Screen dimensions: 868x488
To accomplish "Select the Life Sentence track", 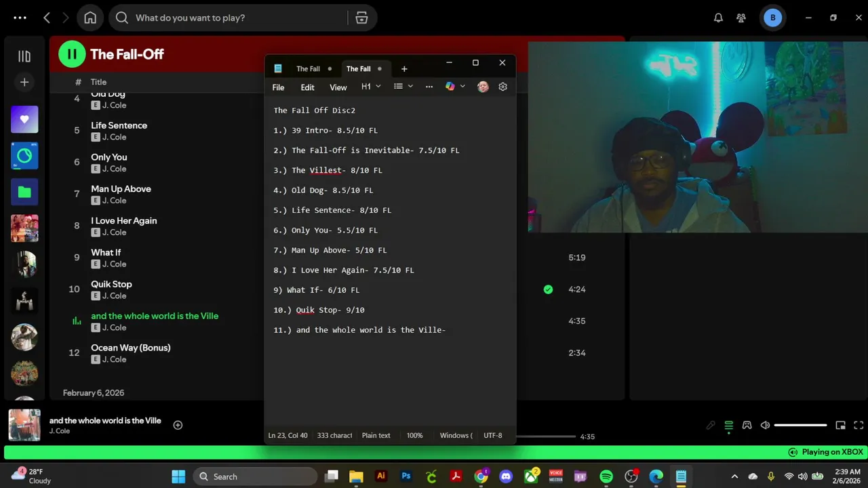I will pos(119,125).
